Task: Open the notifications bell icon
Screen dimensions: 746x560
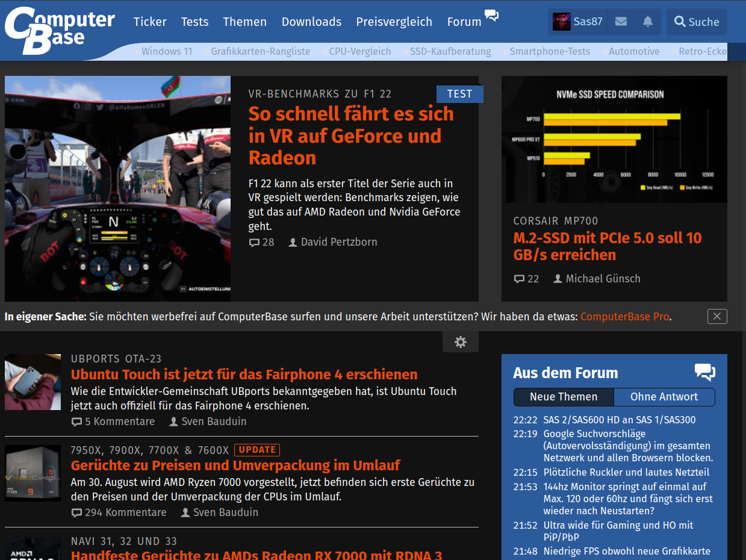Action: point(648,22)
